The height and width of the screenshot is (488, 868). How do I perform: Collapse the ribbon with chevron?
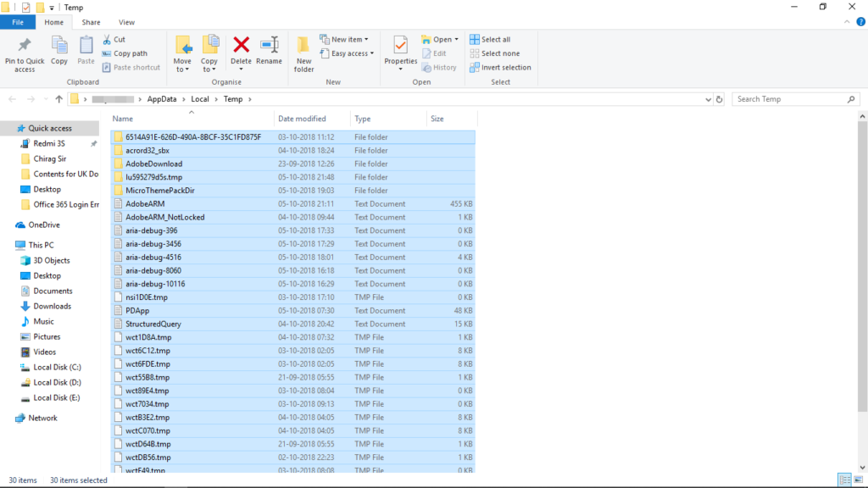[847, 22]
